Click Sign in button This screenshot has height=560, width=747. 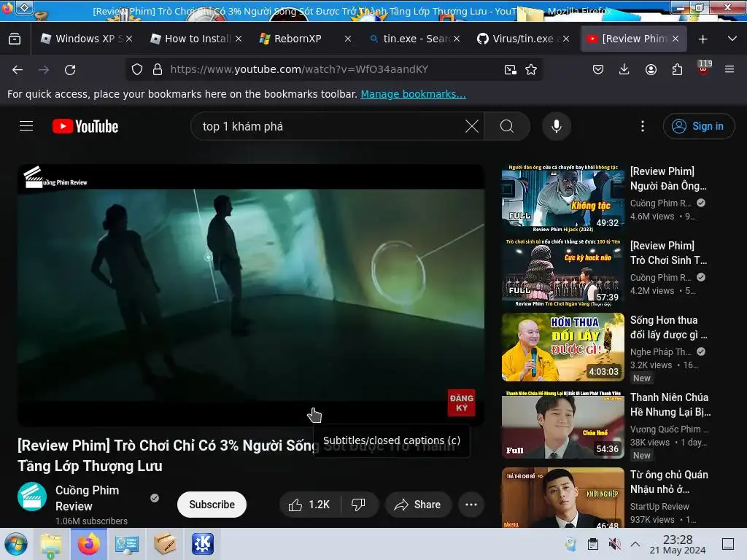pos(699,126)
